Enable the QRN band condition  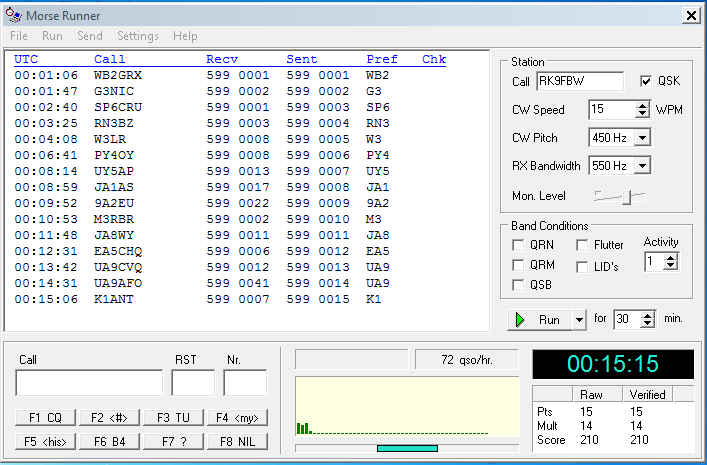[518, 245]
